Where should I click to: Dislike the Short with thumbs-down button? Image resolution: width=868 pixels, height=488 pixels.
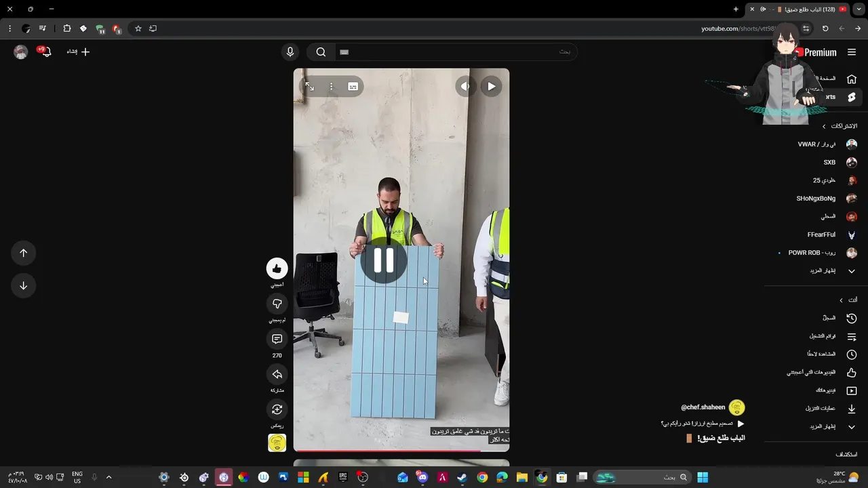(277, 304)
